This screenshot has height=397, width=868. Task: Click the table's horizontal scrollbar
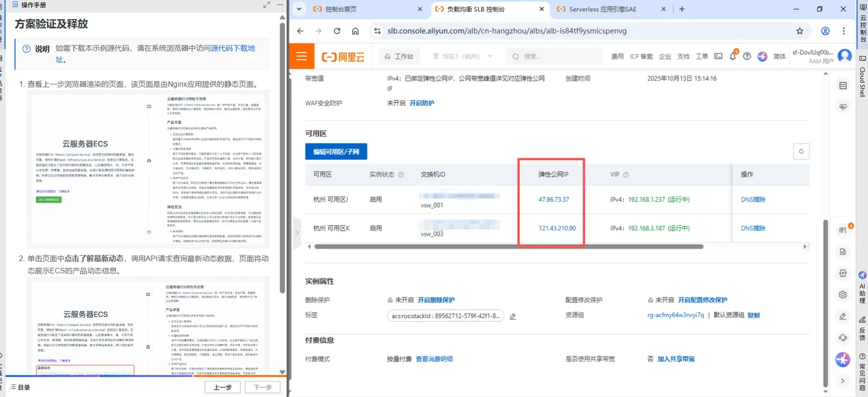(x=509, y=246)
